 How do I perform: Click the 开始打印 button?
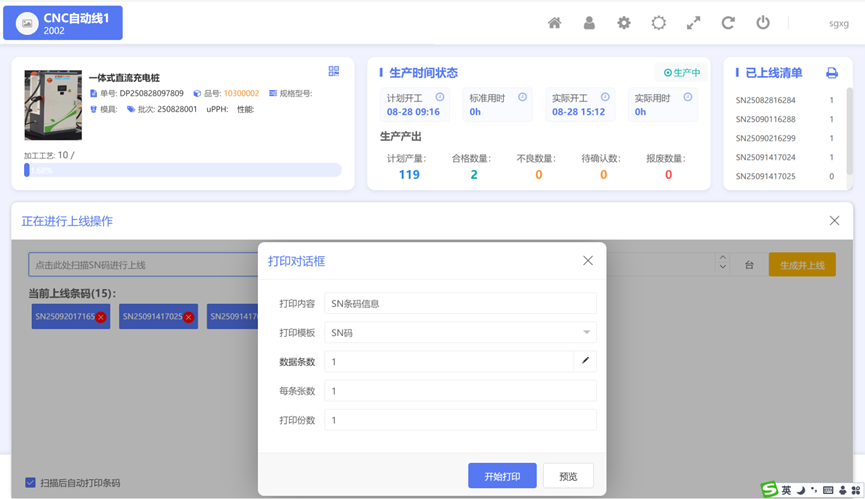[x=502, y=476]
